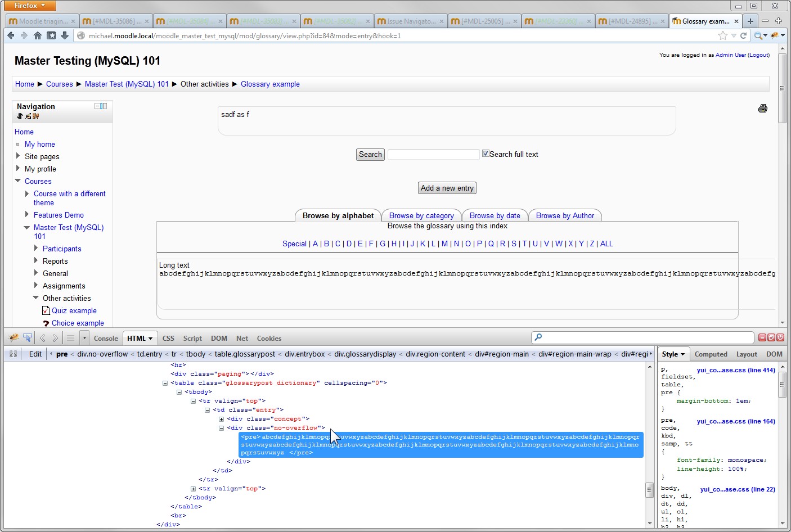The width and height of the screenshot is (791, 532).
Task: Open Firebug in a new window
Action: point(771,337)
